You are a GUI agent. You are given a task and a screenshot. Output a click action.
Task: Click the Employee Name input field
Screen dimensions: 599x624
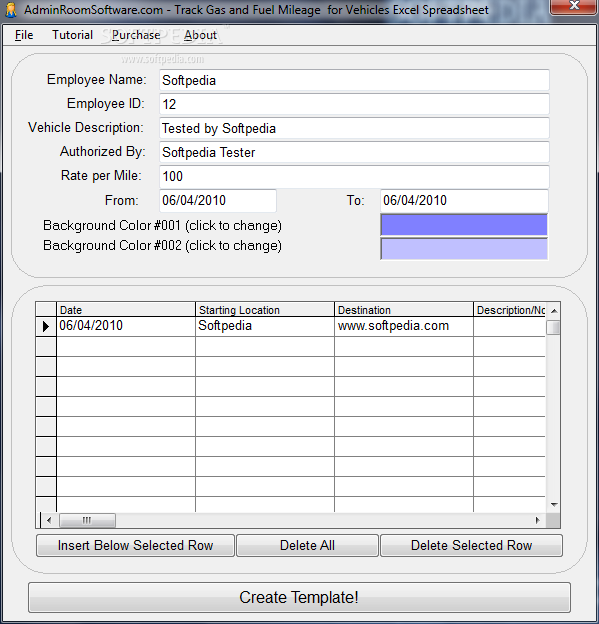coord(354,80)
